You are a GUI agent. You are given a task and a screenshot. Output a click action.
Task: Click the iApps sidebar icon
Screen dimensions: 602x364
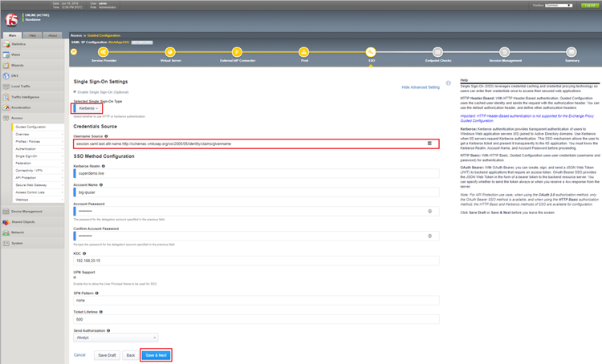tap(6, 55)
